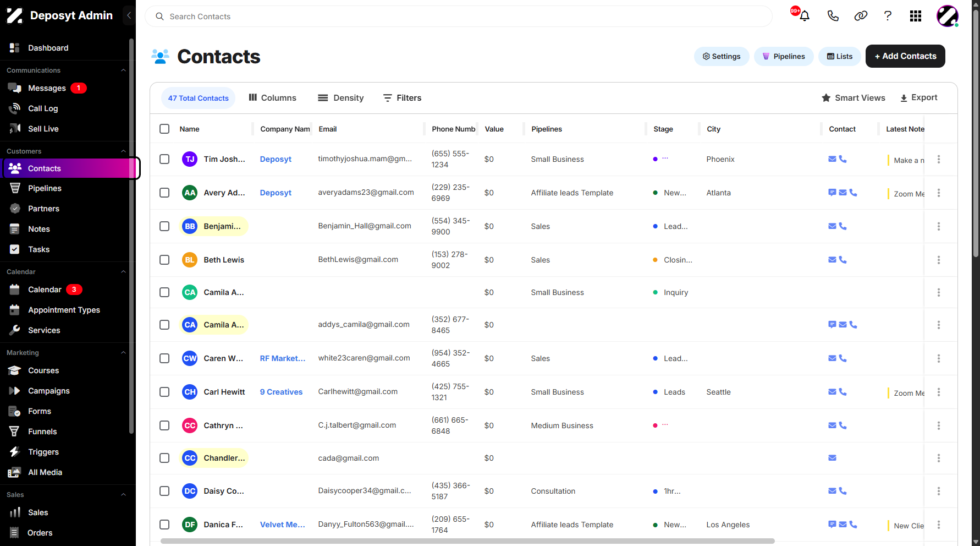Call Daisy Co via phone icon
The image size is (980, 546).
(843, 491)
